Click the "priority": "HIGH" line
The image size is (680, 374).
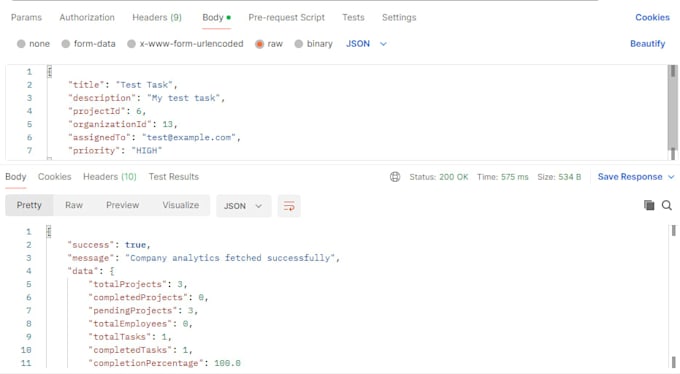(114, 151)
